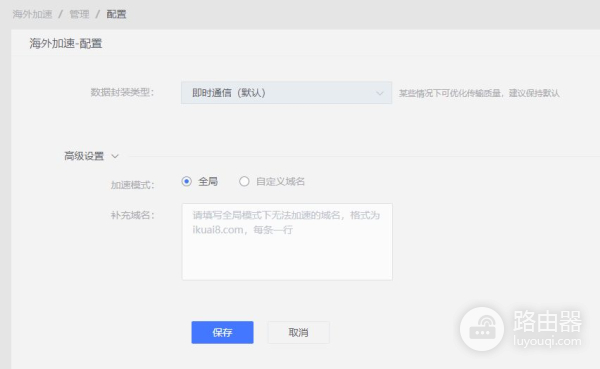The height and width of the screenshot is (369, 600).
Task: Go to the 管理 breadcrumb
Action: (79, 14)
